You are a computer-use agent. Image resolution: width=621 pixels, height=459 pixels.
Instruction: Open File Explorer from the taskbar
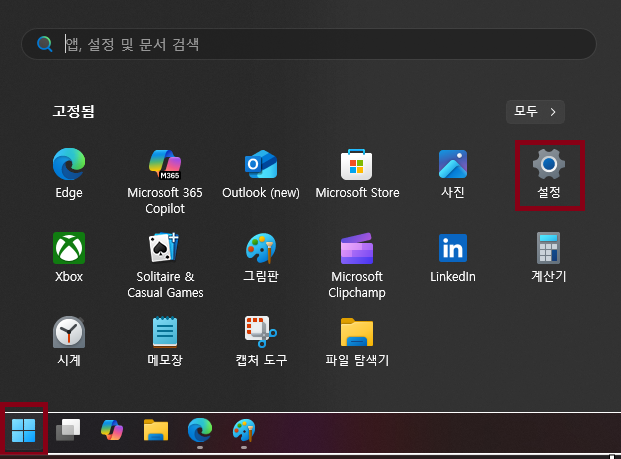click(156, 430)
